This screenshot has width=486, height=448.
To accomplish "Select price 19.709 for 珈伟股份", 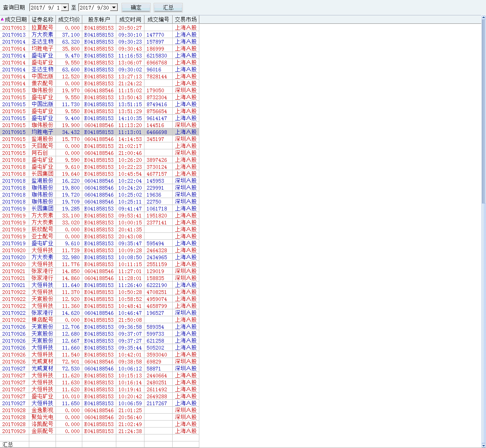I will click(71, 202).
